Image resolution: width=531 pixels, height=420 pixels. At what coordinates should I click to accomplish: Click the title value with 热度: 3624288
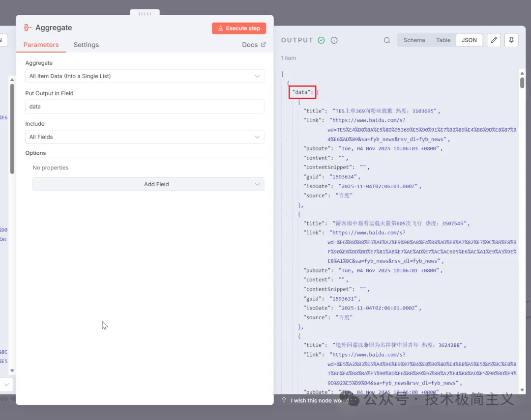(398, 345)
